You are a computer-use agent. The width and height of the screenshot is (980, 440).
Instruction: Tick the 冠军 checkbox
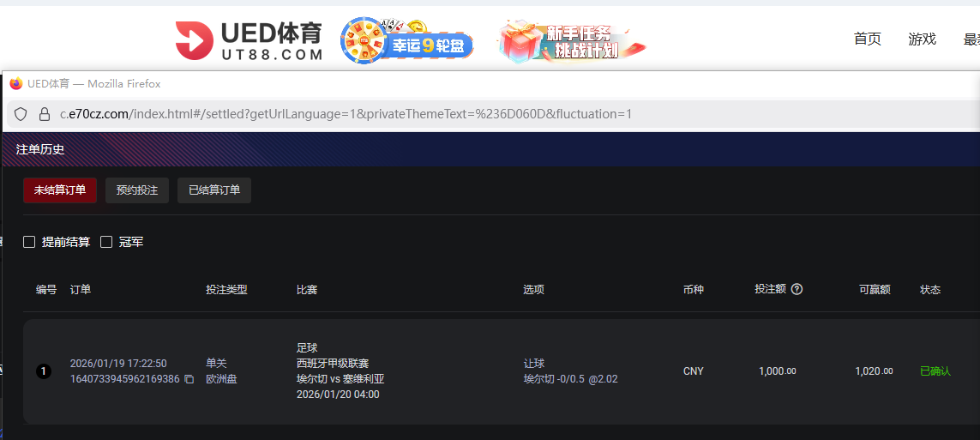[107, 243]
